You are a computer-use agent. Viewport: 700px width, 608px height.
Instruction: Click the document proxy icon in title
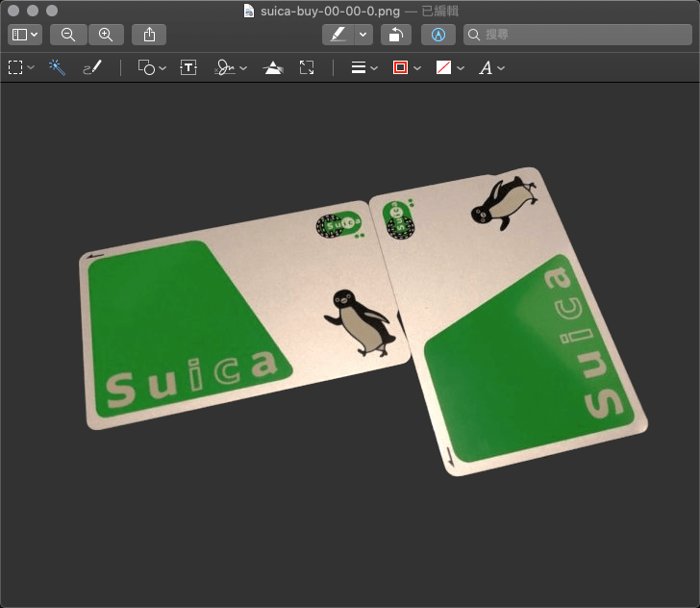(x=249, y=11)
